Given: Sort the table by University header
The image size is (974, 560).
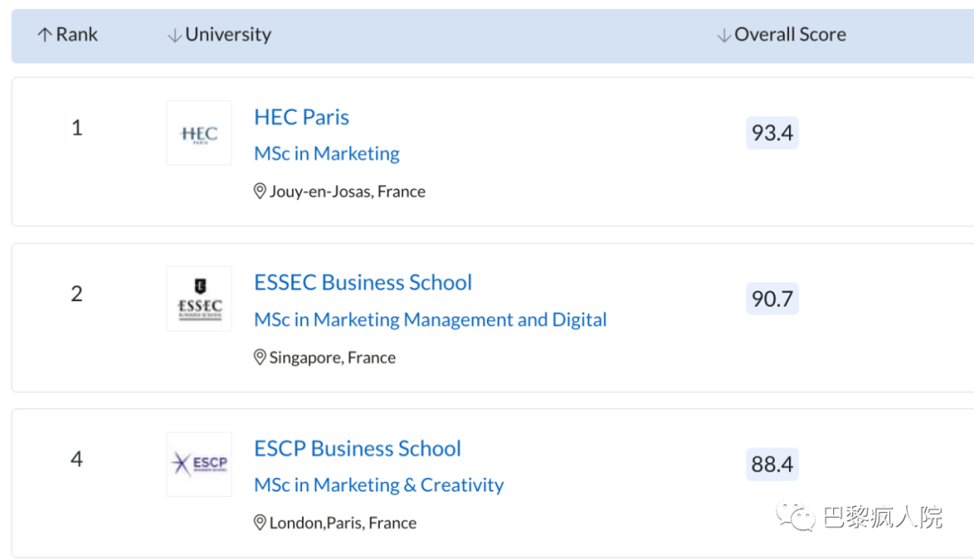Looking at the screenshot, I should (x=228, y=35).
